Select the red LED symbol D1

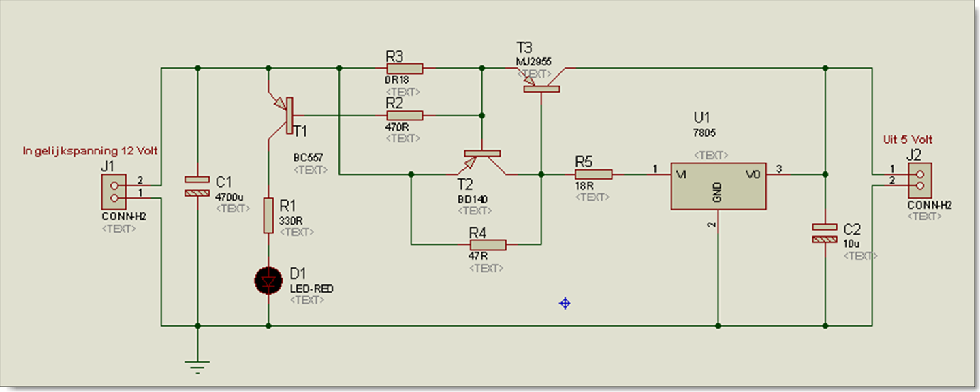tap(268, 281)
